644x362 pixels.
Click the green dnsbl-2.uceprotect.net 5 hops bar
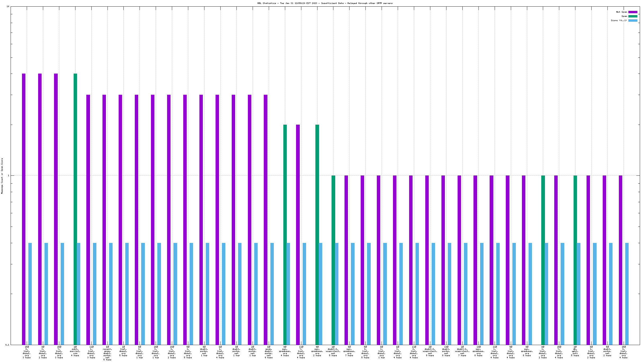pyautogui.click(x=333, y=260)
